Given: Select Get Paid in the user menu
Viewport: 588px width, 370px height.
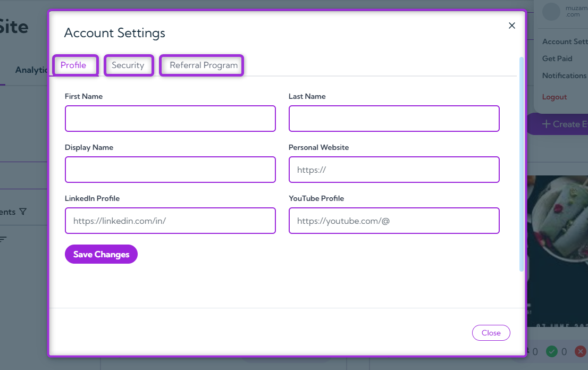Looking at the screenshot, I should coord(557,58).
